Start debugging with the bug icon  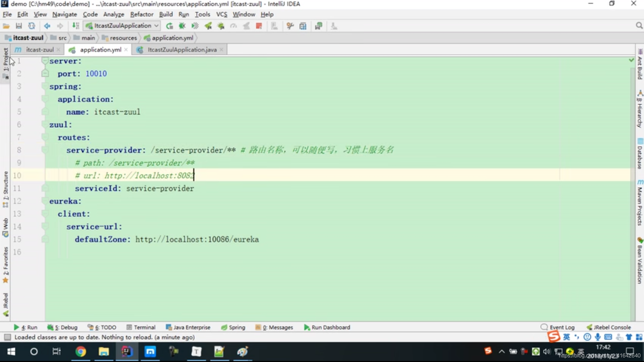[182, 26]
